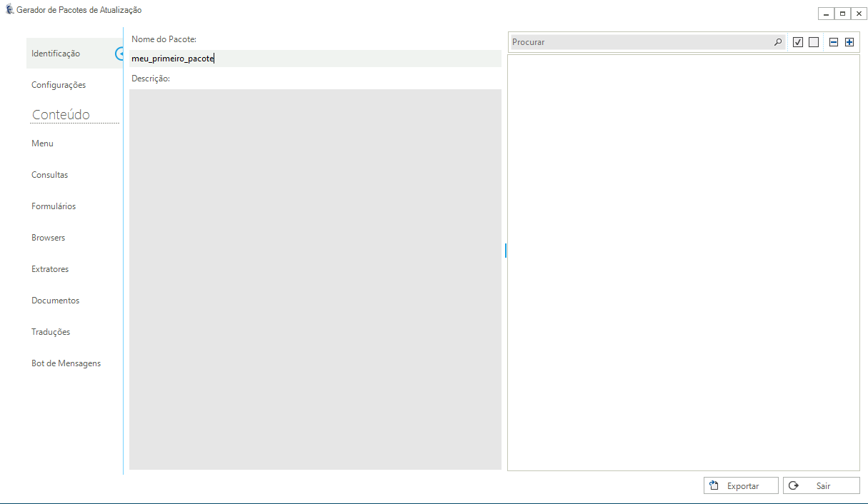
Task: Click the Exportar button
Action: [x=741, y=485]
